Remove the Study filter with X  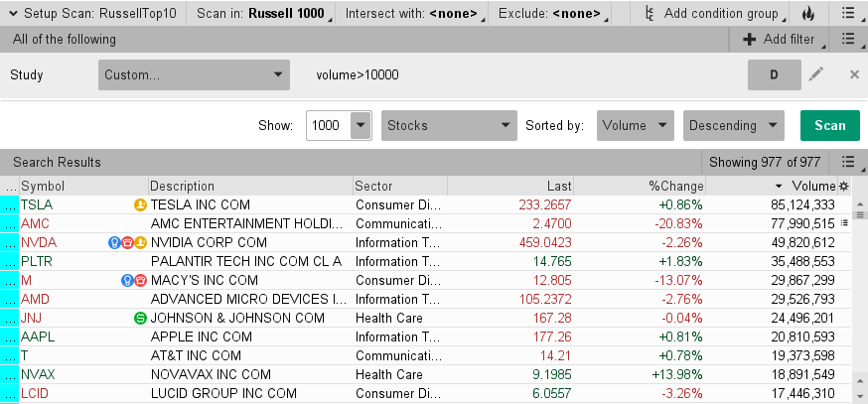pos(854,74)
